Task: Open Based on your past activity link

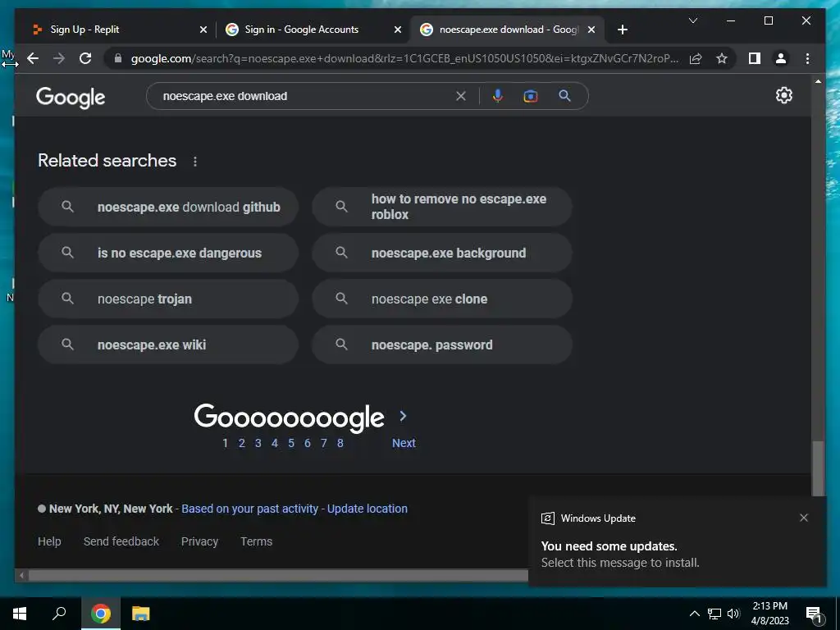Action: point(249,509)
